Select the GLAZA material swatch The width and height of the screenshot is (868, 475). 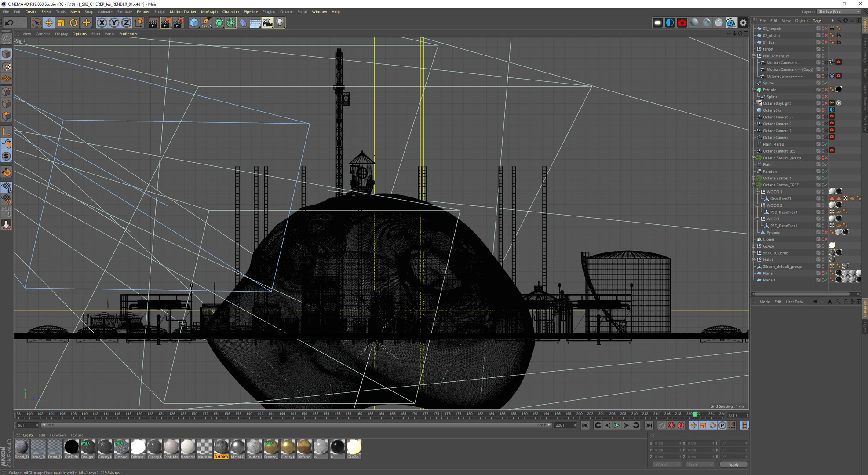click(354, 447)
